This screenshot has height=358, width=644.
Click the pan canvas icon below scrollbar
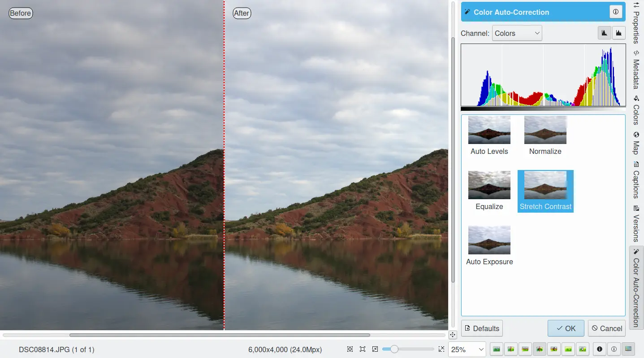pyautogui.click(x=452, y=335)
